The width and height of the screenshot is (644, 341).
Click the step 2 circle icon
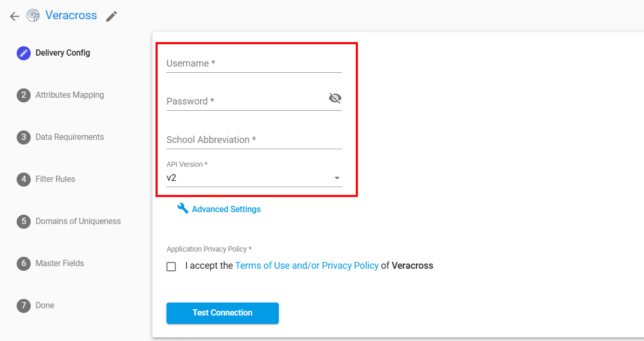23,95
